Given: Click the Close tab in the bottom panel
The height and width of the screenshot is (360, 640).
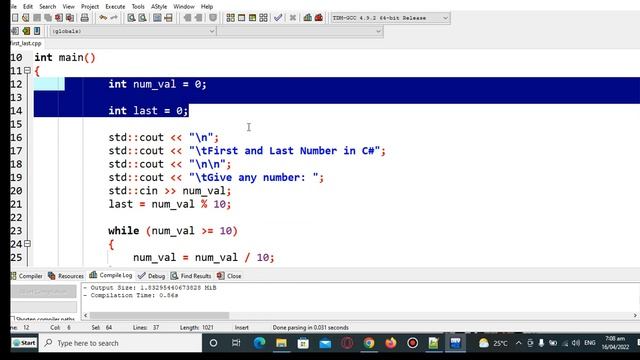Looking at the screenshot, I should [x=229, y=276].
